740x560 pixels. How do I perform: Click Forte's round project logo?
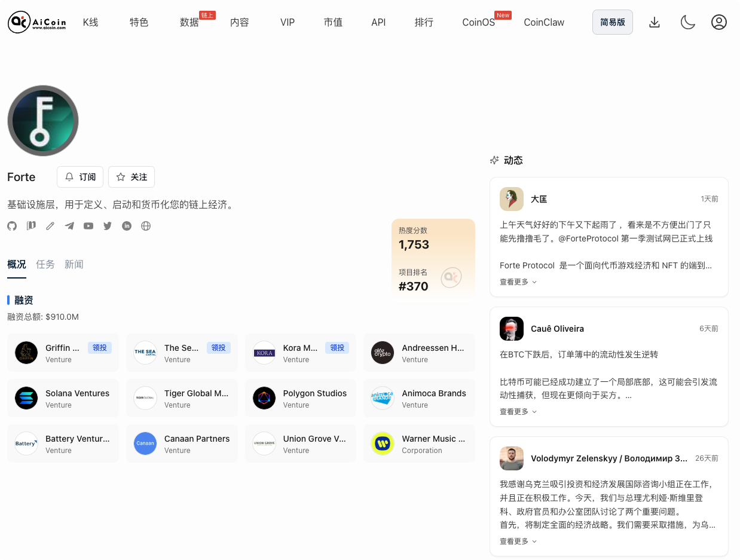coord(43,121)
